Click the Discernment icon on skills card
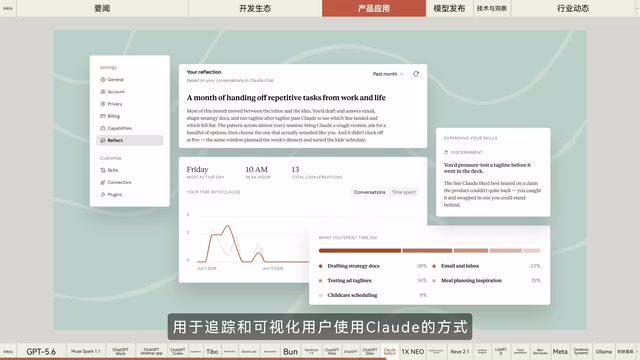The height and width of the screenshot is (360, 640). pos(446,152)
